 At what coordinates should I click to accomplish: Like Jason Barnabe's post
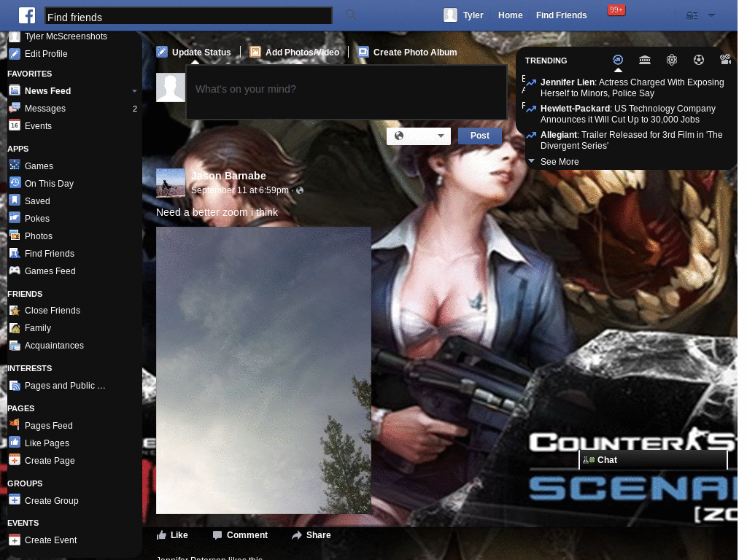pos(172,535)
